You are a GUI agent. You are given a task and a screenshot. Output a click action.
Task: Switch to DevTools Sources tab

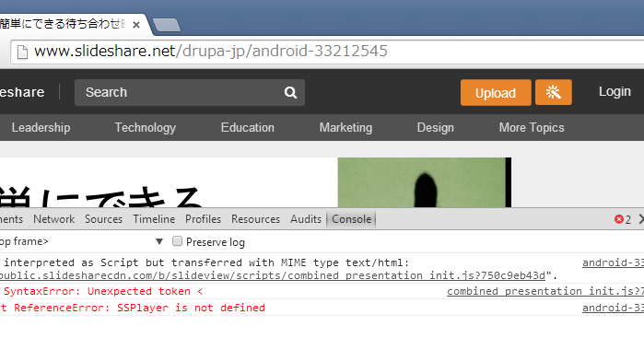[x=103, y=219]
